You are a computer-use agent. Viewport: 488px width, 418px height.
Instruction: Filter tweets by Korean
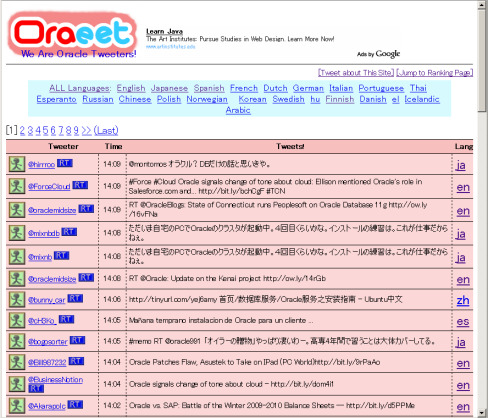(253, 99)
